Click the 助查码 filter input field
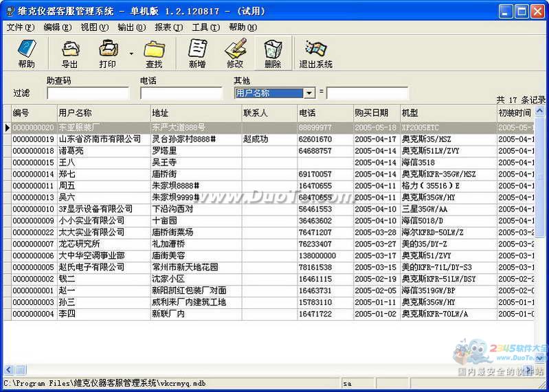 click(x=88, y=93)
